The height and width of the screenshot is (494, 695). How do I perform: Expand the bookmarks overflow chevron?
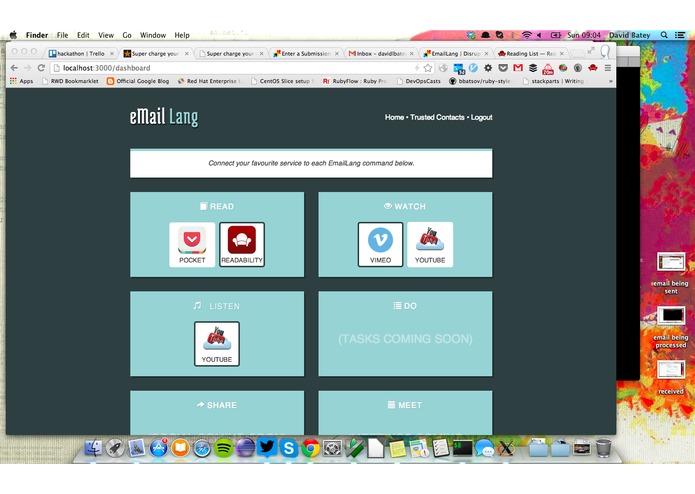[610, 81]
